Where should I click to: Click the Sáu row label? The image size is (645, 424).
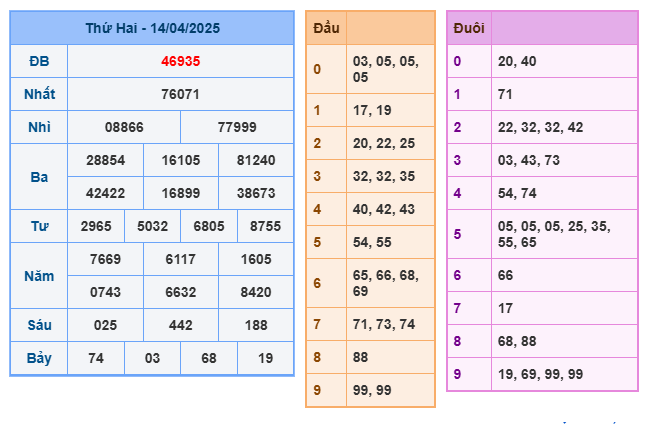point(39,325)
